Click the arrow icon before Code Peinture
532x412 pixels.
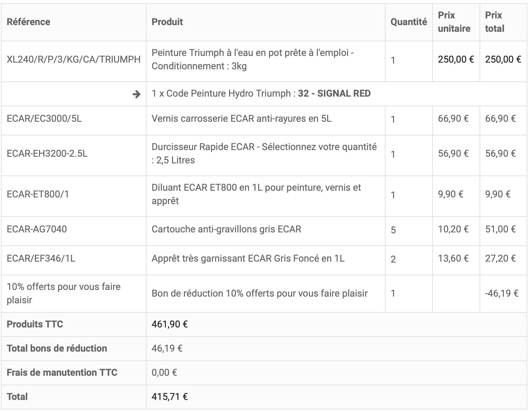coord(136,94)
